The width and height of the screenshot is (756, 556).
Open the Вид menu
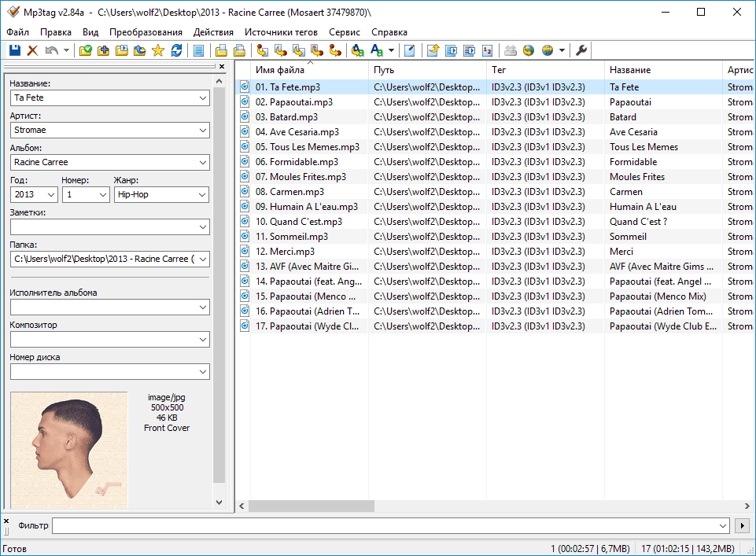point(90,31)
